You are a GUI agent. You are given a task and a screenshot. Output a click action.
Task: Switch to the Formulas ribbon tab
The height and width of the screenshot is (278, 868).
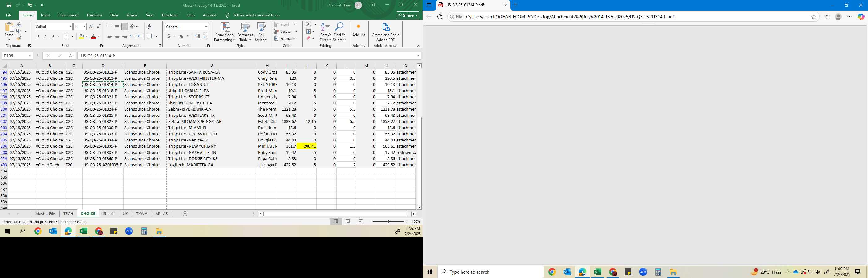[x=94, y=15]
